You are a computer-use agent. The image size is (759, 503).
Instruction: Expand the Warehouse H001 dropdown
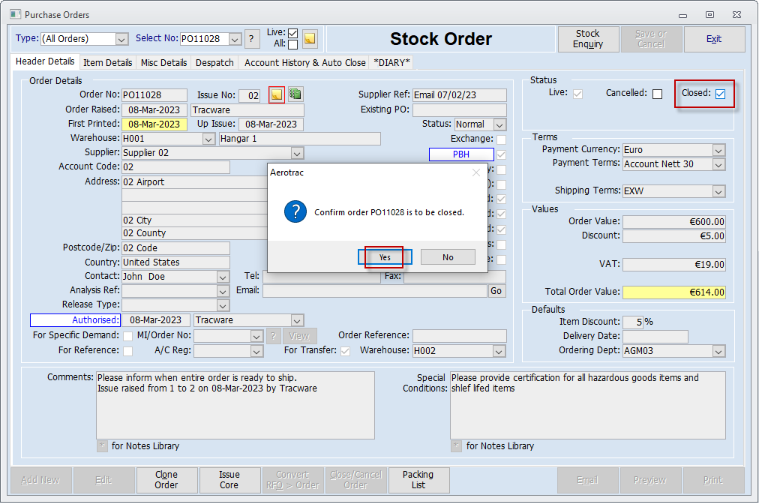coord(208,139)
